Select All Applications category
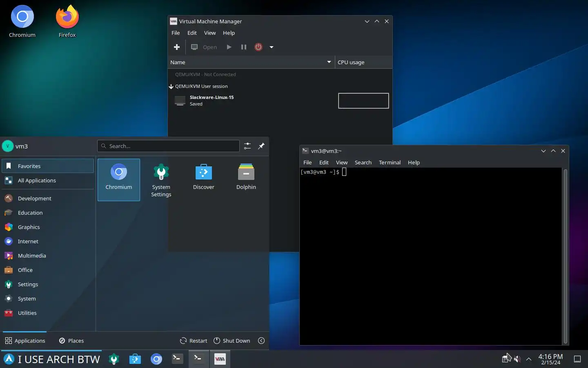This screenshot has height=368, width=588. tap(48, 180)
